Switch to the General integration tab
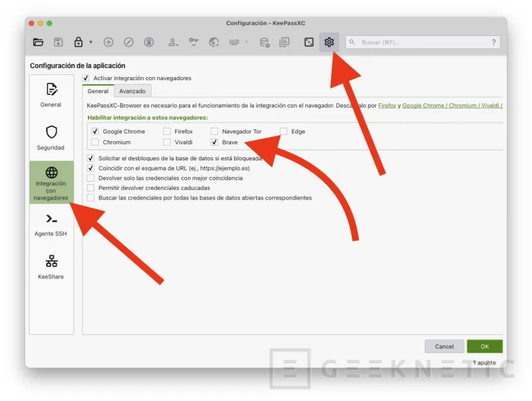 pyautogui.click(x=98, y=91)
